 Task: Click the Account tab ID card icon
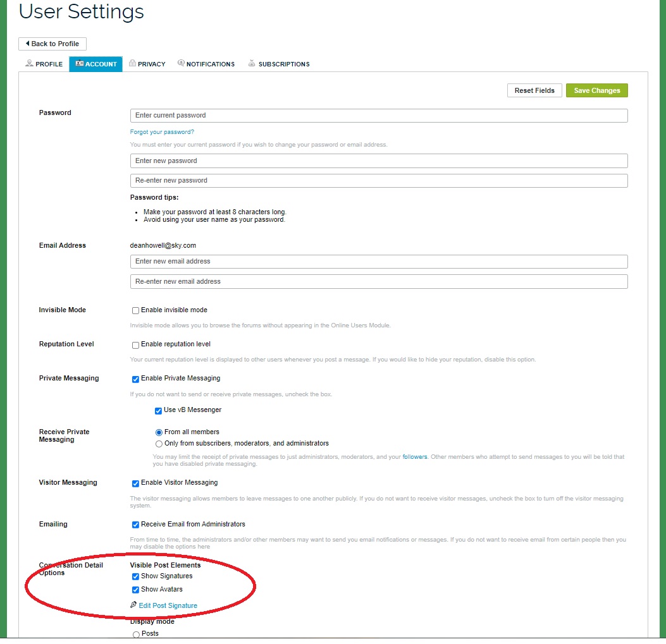(x=80, y=64)
